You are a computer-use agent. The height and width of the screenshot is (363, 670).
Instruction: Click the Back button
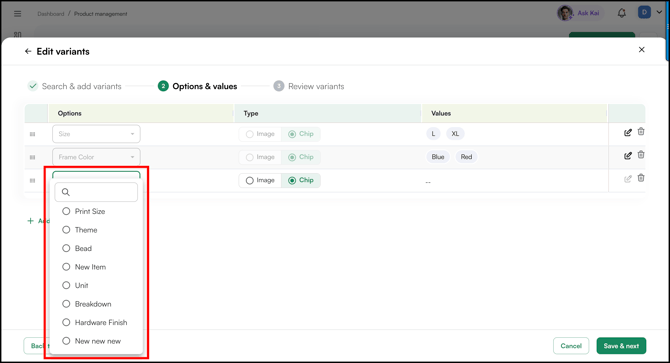point(36,346)
